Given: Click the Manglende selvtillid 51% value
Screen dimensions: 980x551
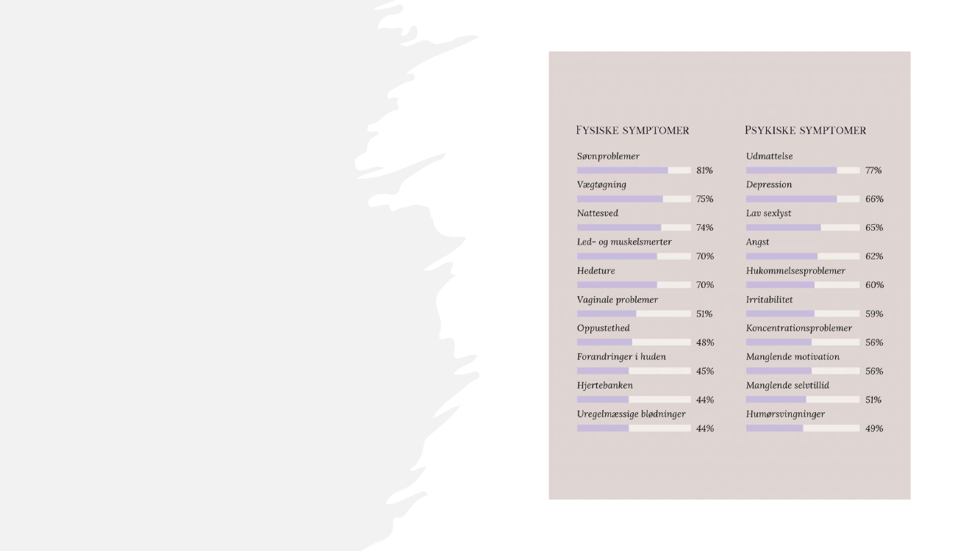Looking at the screenshot, I should point(873,400).
